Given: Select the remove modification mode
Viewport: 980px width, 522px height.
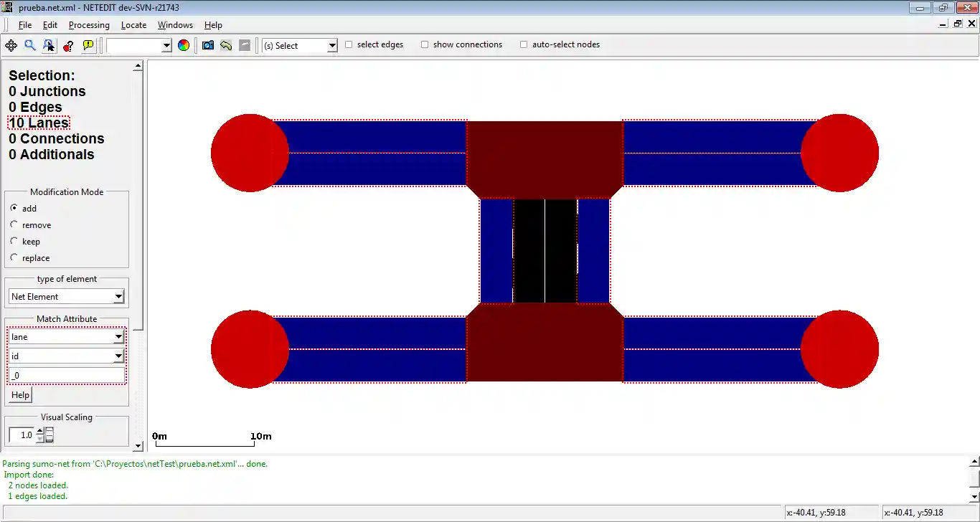Looking at the screenshot, I should (14, 225).
